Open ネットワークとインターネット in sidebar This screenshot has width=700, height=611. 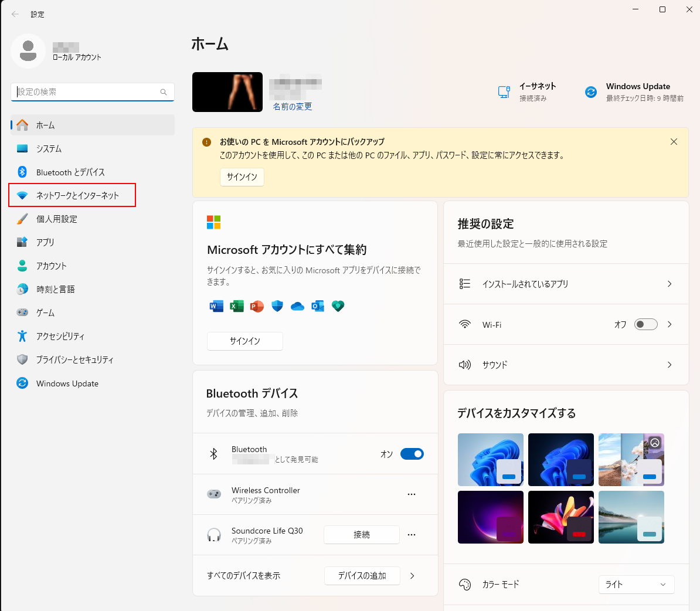(77, 195)
